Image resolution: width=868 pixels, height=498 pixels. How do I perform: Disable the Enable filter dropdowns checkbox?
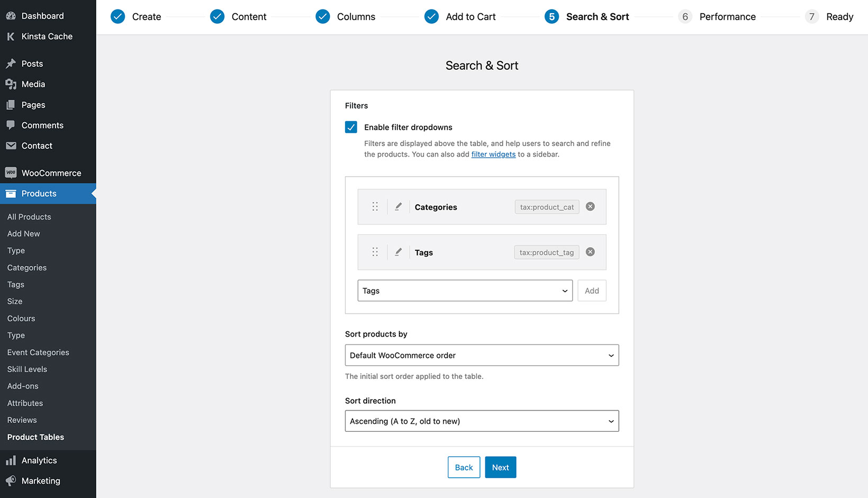351,127
